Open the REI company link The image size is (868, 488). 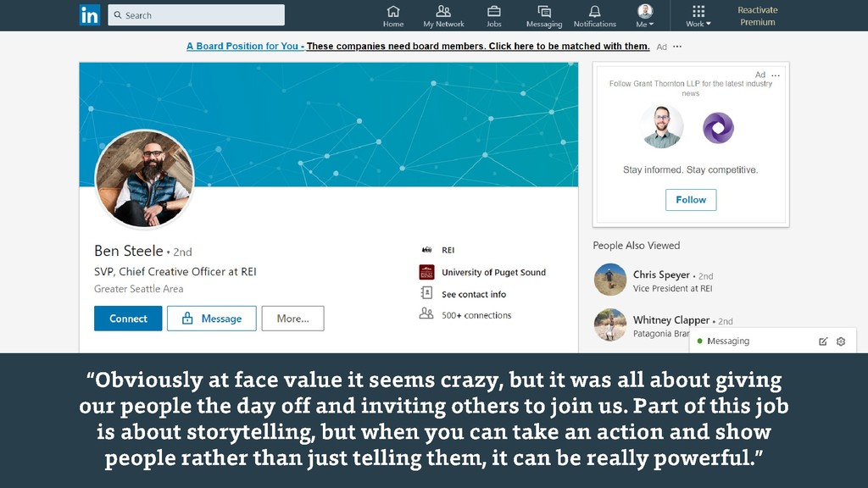(448, 250)
